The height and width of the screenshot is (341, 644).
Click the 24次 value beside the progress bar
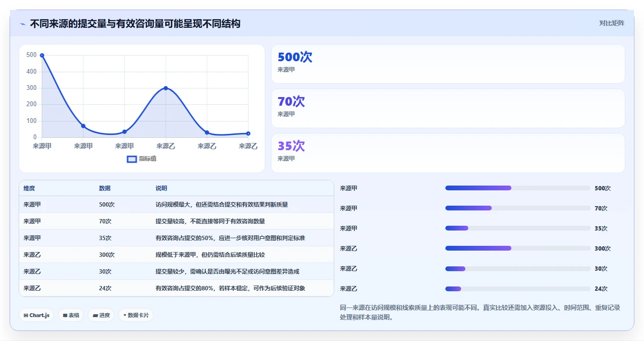click(601, 289)
